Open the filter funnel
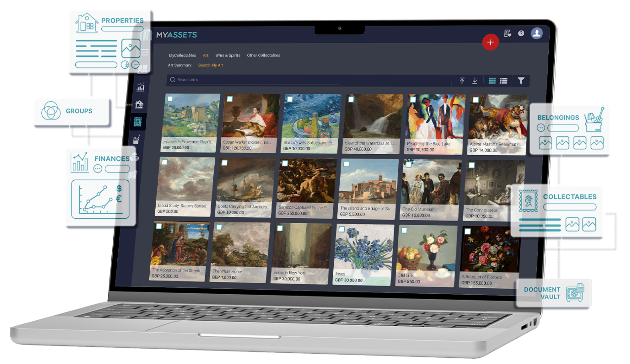The width and height of the screenshot is (630, 364). pyautogui.click(x=521, y=81)
